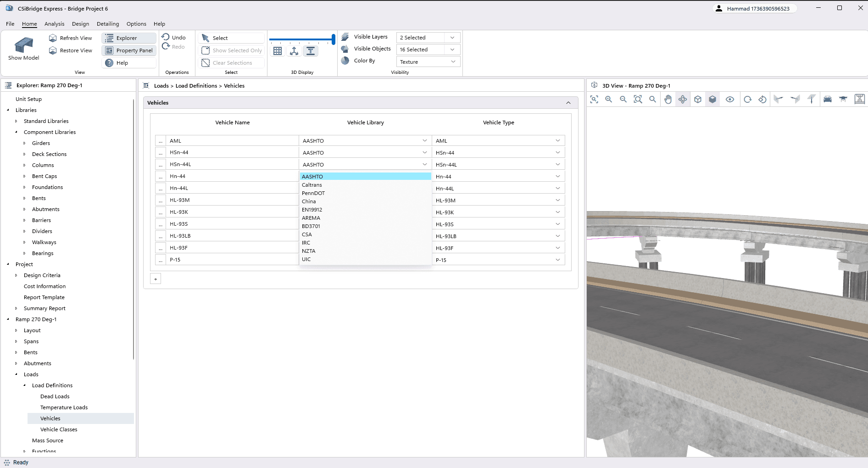Click the Zoom In icon in 3D view toolbar
The image size is (868, 468).
[608, 99]
